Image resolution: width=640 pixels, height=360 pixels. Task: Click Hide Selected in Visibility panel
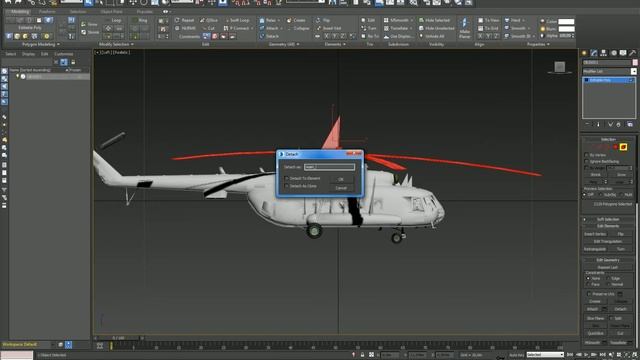(x=435, y=20)
